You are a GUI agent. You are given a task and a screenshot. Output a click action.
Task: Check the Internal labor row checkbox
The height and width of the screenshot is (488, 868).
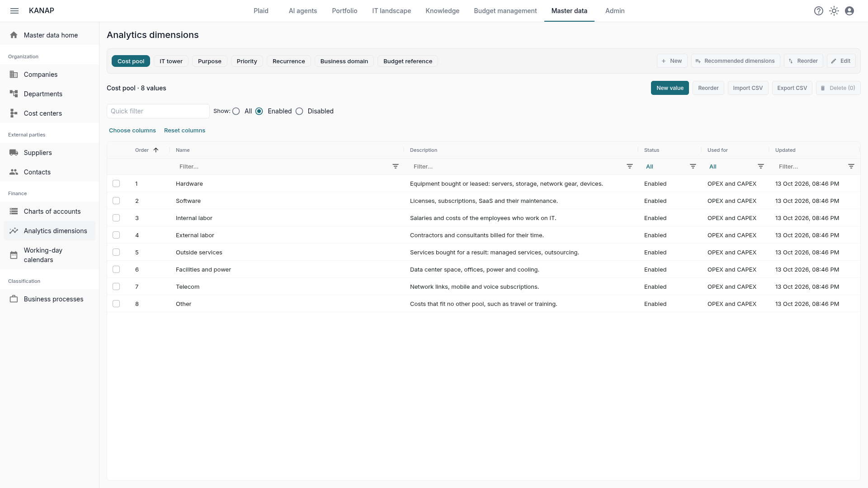116,218
